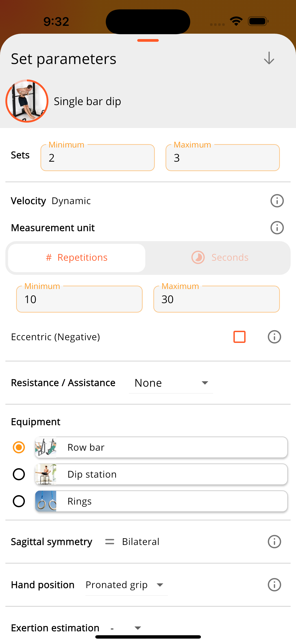Select the Rings radio button
The height and width of the screenshot is (644, 296).
[19, 501]
